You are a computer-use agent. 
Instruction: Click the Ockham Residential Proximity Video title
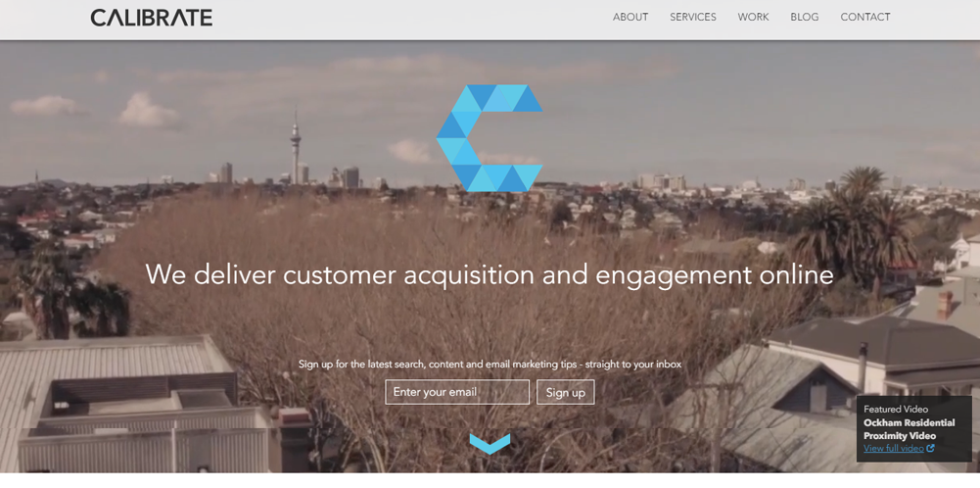[x=910, y=429]
